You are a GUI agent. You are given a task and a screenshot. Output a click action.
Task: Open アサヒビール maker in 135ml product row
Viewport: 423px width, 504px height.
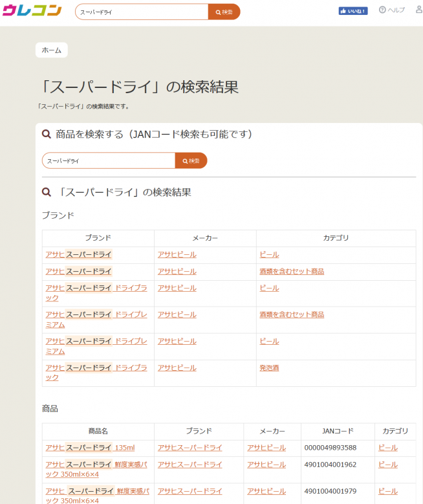pos(266,448)
